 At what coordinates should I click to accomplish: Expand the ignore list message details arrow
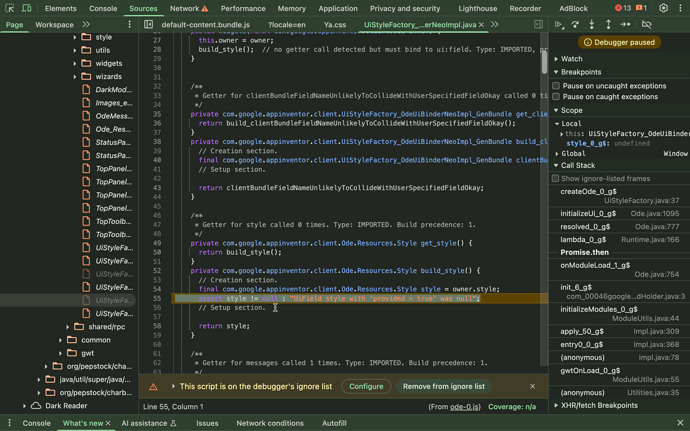pyautogui.click(x=173, y=386)
